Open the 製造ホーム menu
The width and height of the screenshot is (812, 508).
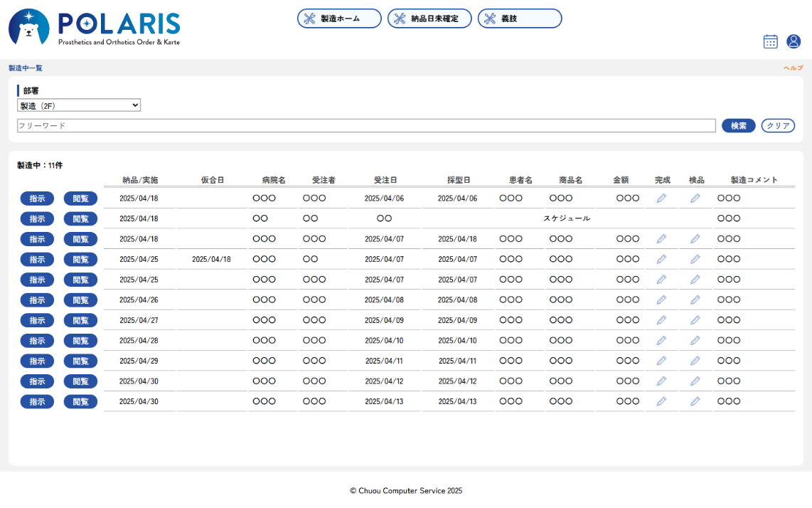click(x=339, y=18)
